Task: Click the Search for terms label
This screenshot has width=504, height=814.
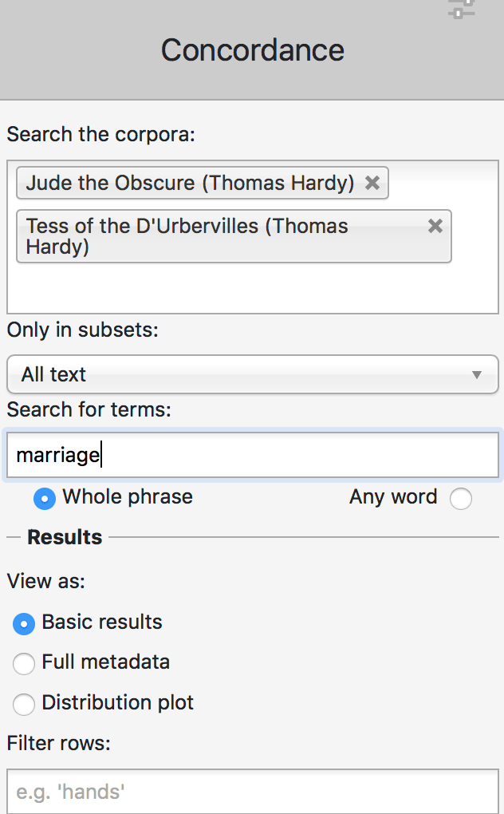Action: tap(89, 410)
